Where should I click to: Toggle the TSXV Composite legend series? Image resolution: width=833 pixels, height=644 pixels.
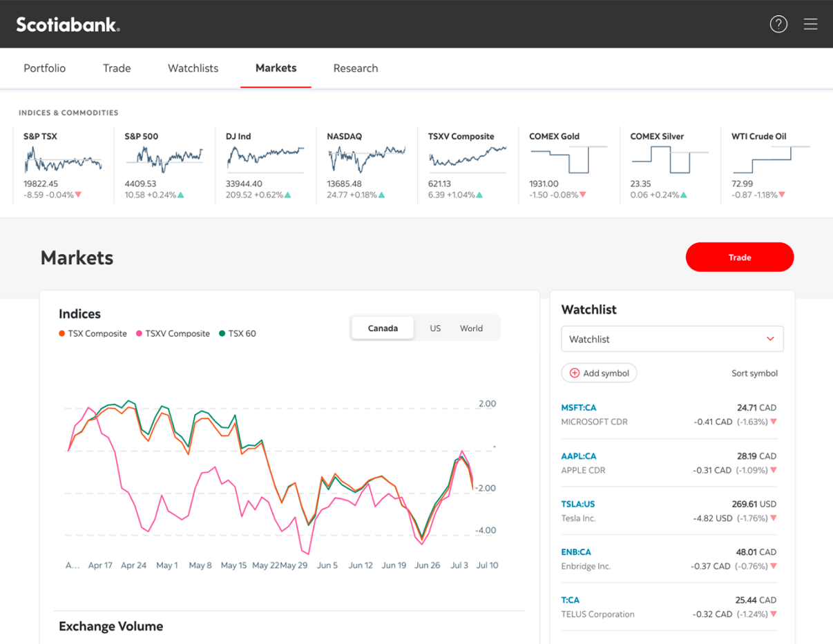coord(173,333)
